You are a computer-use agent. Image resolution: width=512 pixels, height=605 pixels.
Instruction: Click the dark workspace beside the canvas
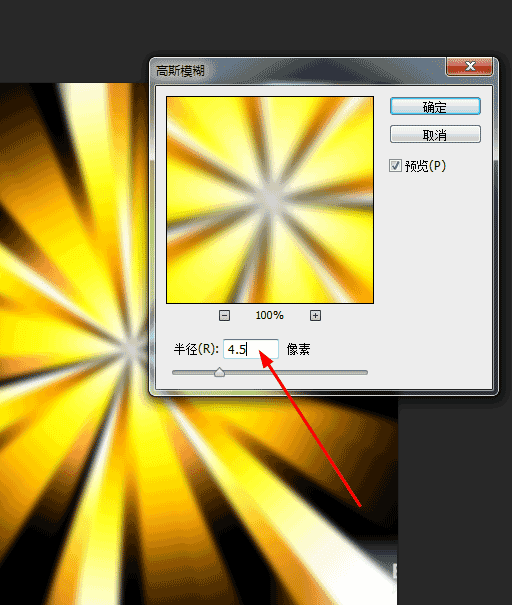455,502
